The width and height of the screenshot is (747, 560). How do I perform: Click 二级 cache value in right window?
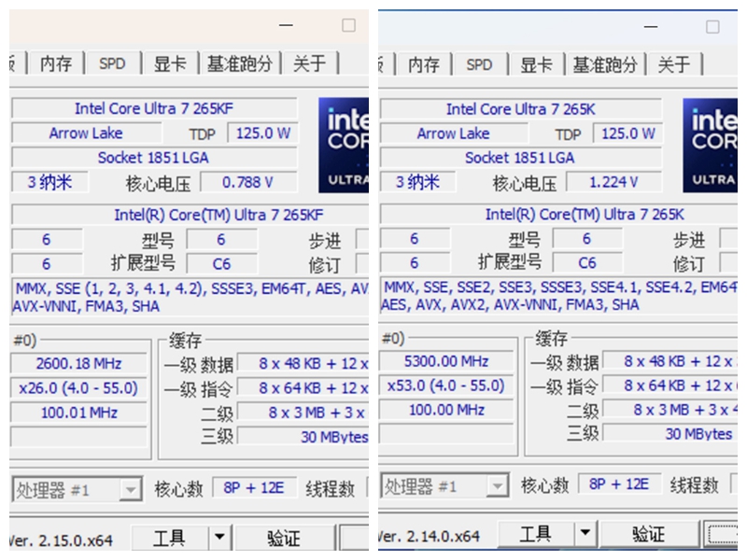pyautogui.click(x=670, y=410)
